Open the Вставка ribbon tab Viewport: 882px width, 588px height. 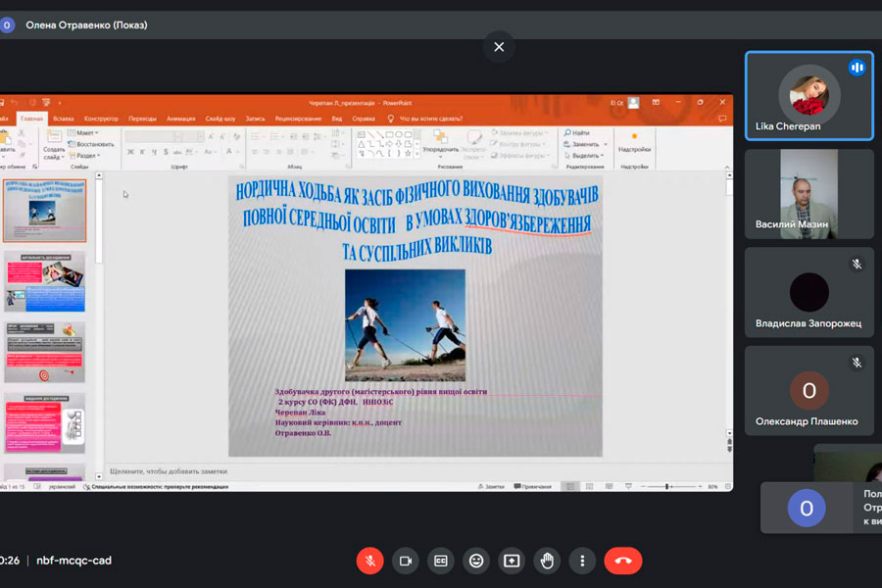pos(64,118)
